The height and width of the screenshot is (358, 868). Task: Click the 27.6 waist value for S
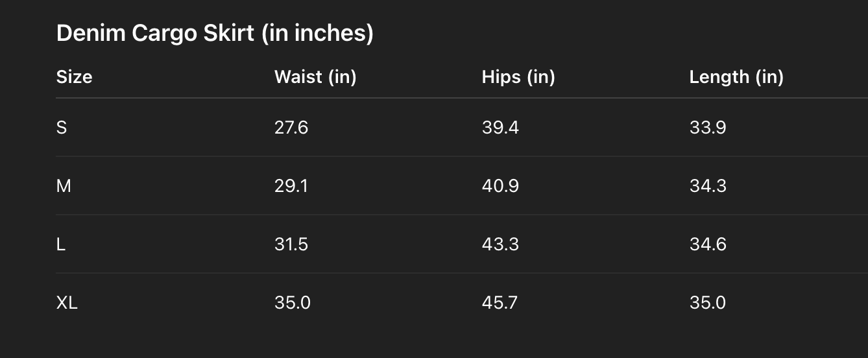point(291,128)
